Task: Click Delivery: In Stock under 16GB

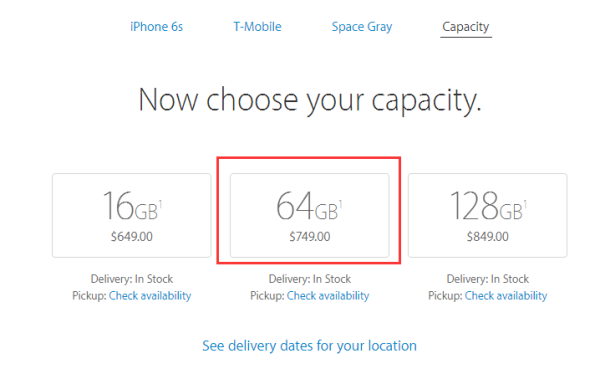Action: pos(132,279)
